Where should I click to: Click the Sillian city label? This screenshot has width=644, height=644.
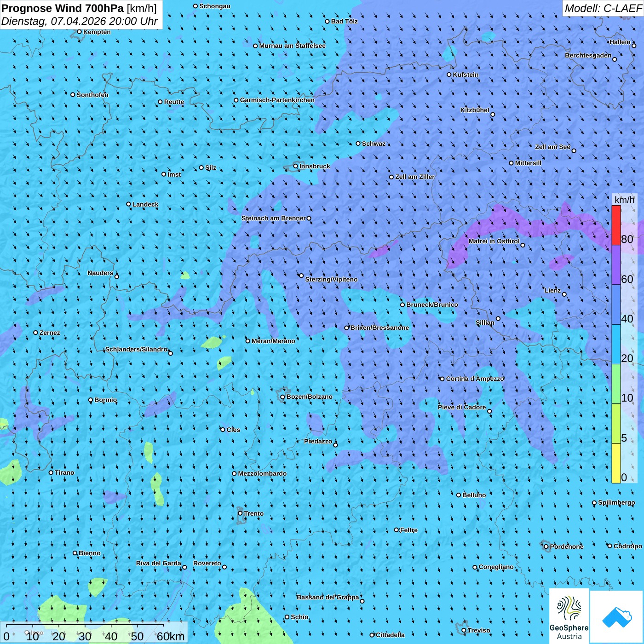[x=485, y=322]
